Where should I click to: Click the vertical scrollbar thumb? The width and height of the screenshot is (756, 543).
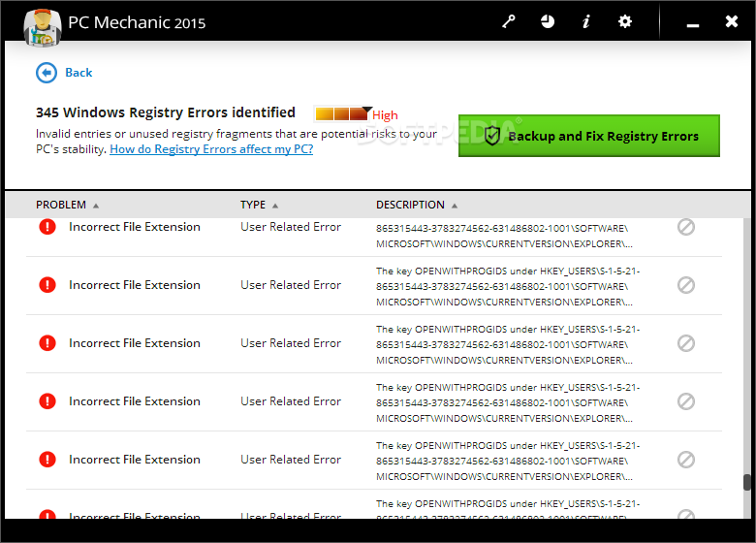pos(747,482)
